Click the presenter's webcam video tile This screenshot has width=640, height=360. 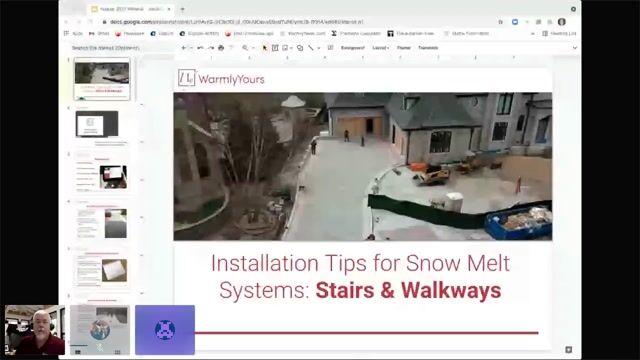pyautogui.click(x=35, y=330)
